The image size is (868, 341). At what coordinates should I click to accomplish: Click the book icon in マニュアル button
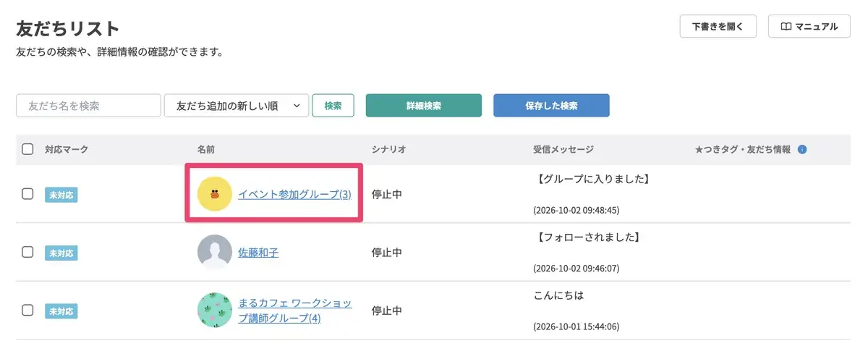[786, 27]
